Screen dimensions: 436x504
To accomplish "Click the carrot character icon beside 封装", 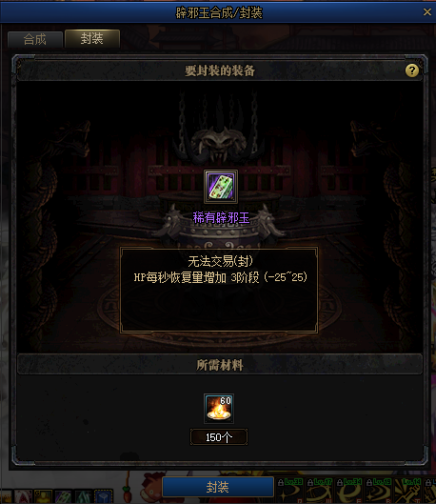I will pos(128,492).
